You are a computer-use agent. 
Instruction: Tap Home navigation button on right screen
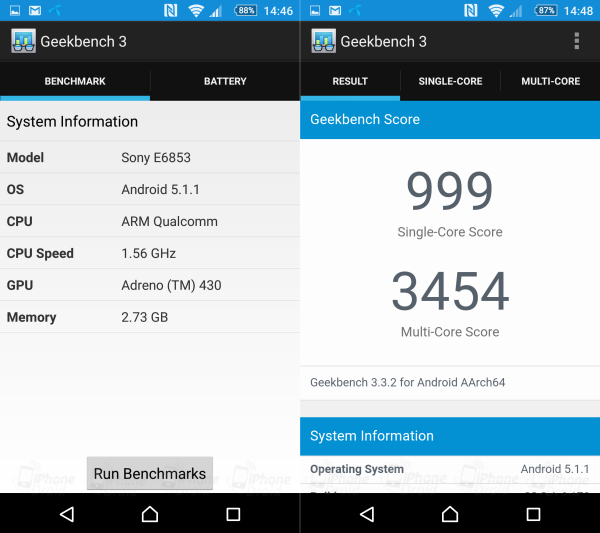click(450, 514)
